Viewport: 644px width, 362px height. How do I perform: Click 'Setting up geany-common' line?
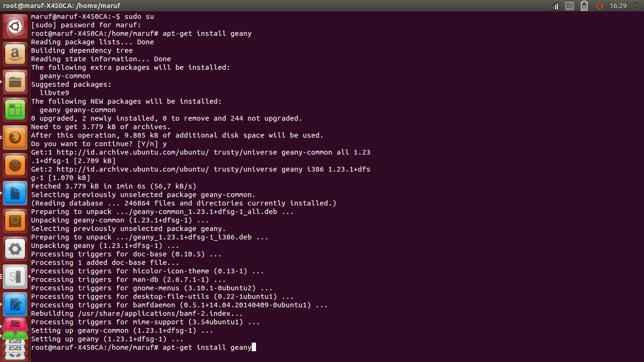click(122, 330)
